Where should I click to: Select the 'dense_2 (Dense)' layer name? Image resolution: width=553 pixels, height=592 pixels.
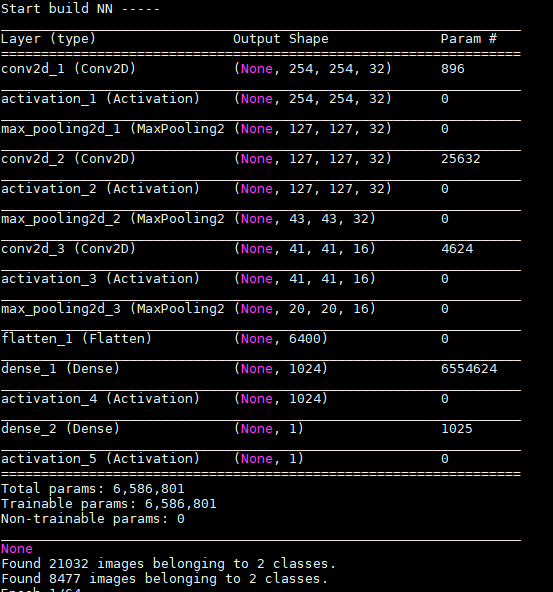pos(60,429)
